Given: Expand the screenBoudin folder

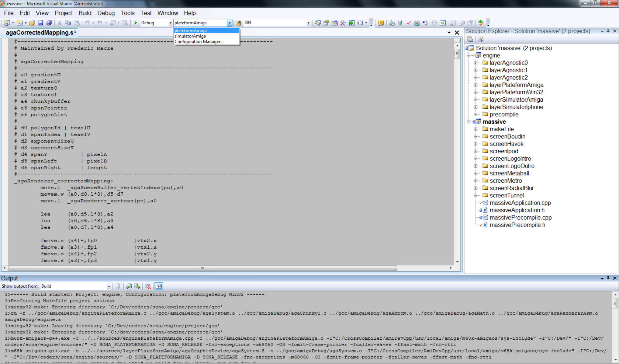Looking at the screenshot, I should [x=476, y=136].
